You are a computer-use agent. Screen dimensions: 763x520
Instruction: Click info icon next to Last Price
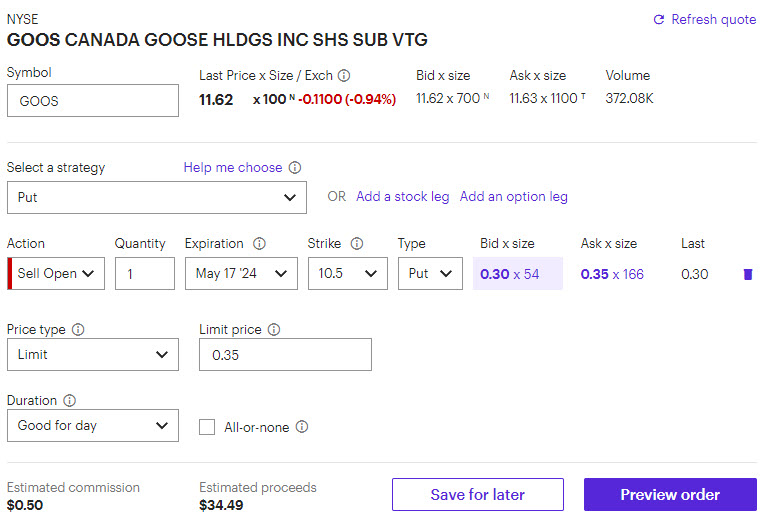pos(344,76)
